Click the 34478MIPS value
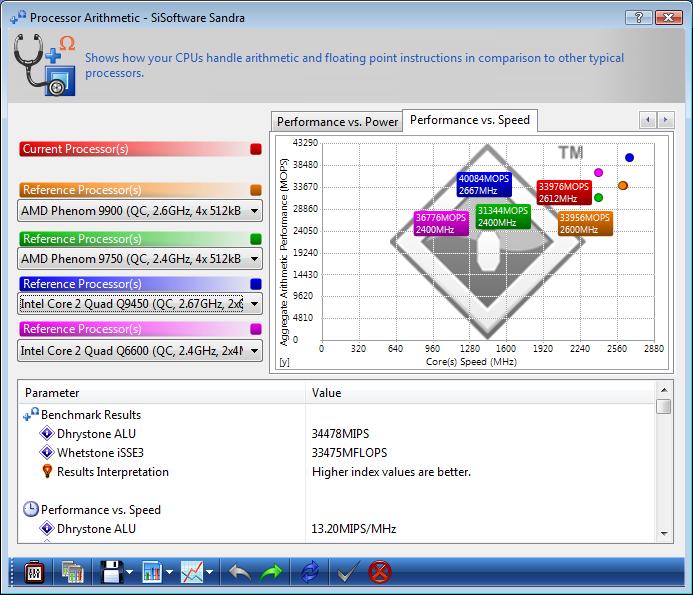 (340, 434)
